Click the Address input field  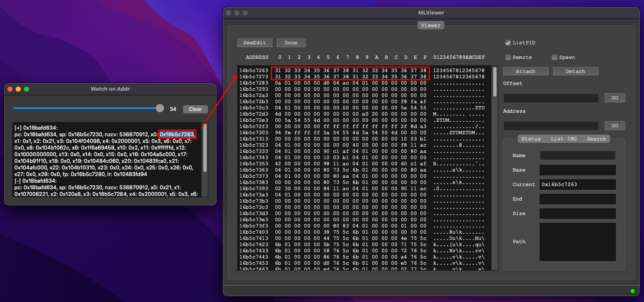[x=551, y=126]
